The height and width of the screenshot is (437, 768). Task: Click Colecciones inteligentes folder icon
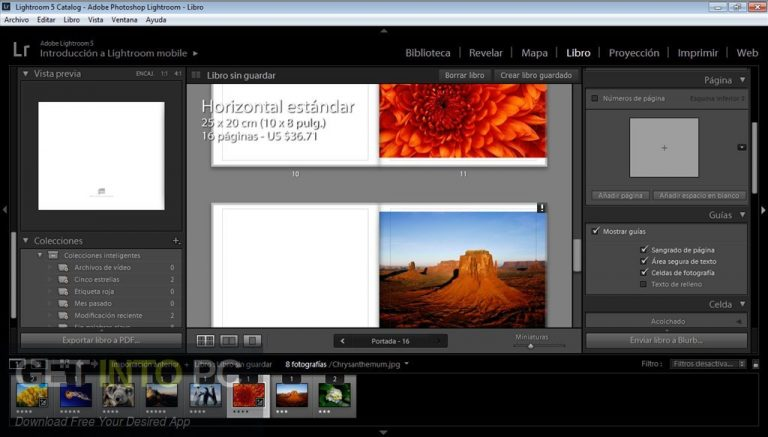(53, 255)
